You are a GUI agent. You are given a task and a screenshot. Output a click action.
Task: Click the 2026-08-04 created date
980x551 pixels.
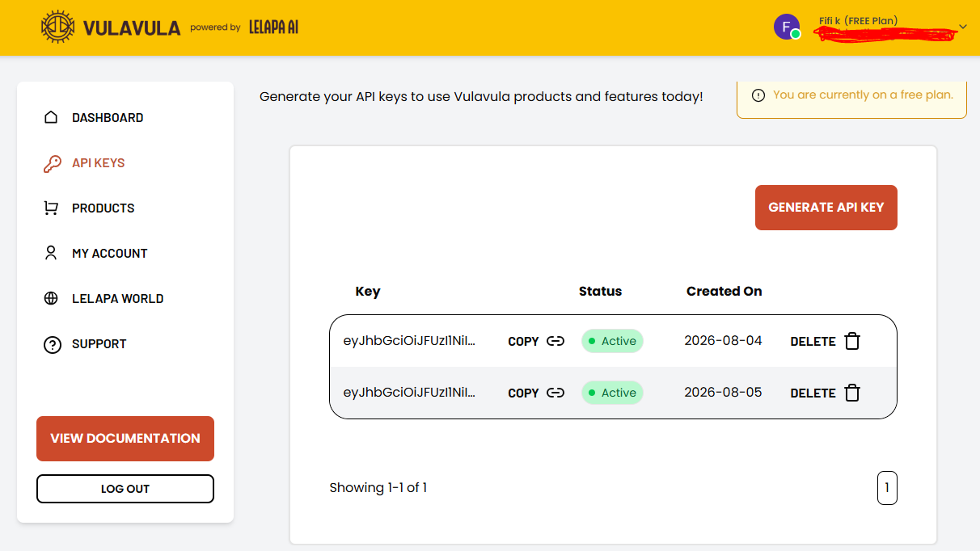pos(723,340)
